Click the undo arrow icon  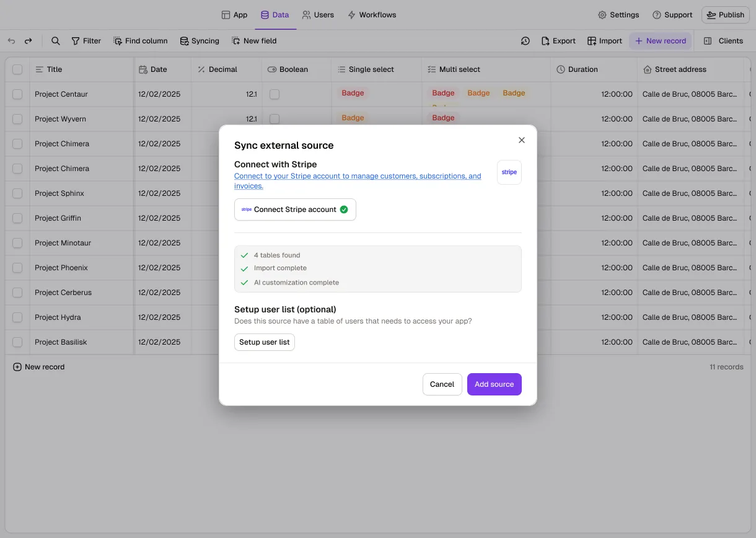[x=11, y=41]
